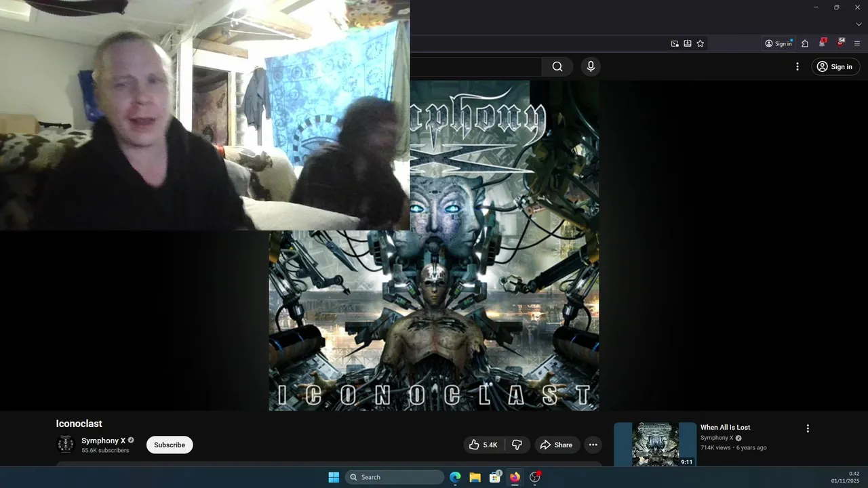The image size is (868, 488).
Task: Click extension icon with badge 54
Action: (840, 43)
